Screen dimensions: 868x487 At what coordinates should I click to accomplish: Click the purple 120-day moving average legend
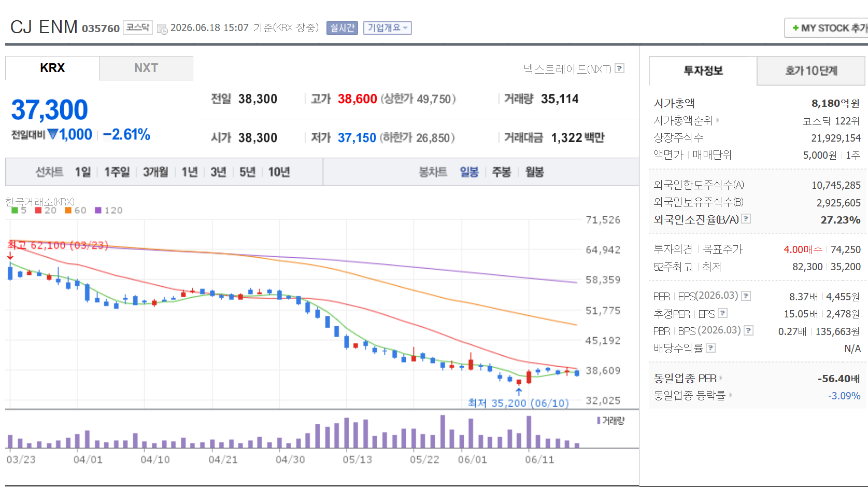tap(109, 210)
